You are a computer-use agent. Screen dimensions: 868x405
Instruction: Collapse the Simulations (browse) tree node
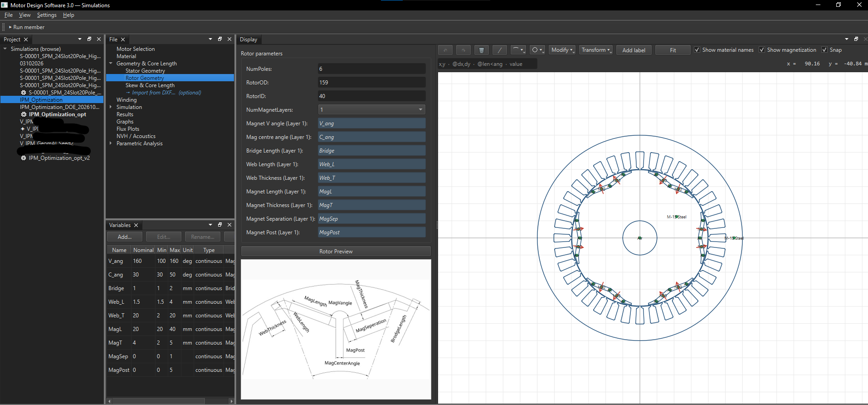pos(5,49)
